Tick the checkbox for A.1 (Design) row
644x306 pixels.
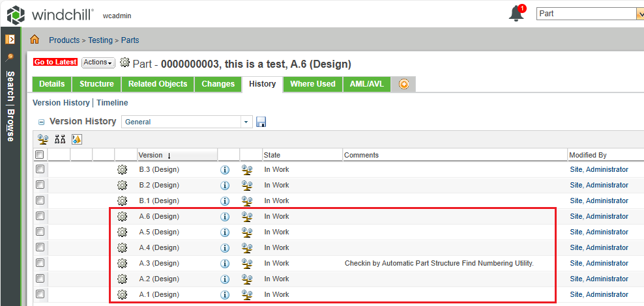(x=40, y=294)
